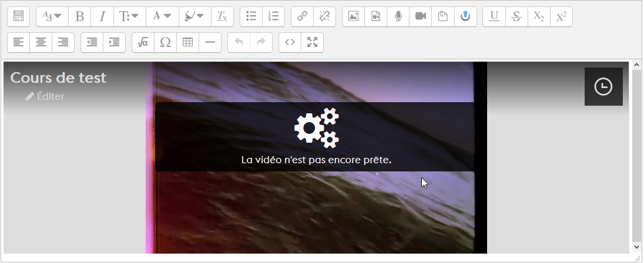Insert an image with the picture icon
This screenshot has width=644, height=263.
(x=353, y=16)
